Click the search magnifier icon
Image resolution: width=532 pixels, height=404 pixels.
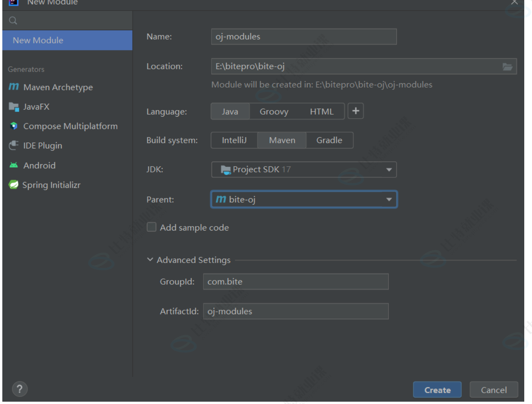point(13,21)
